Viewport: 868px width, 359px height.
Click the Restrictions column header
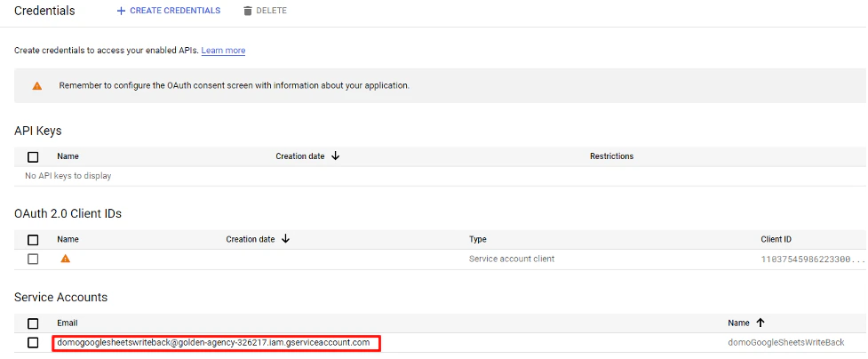612,156
